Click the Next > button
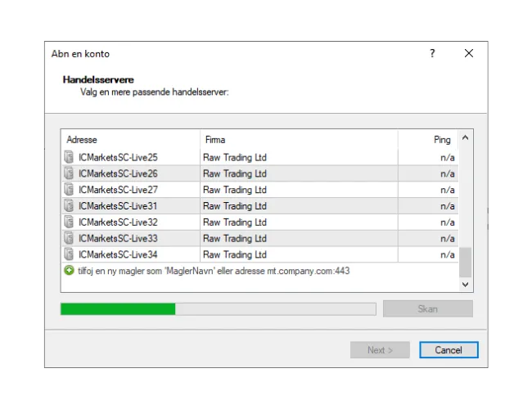 (x=380, y=350)
